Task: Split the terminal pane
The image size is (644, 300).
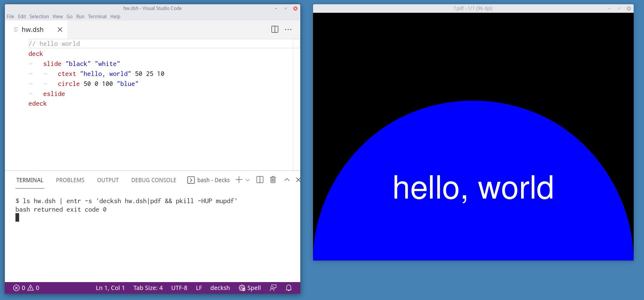Action: (260, 180)
